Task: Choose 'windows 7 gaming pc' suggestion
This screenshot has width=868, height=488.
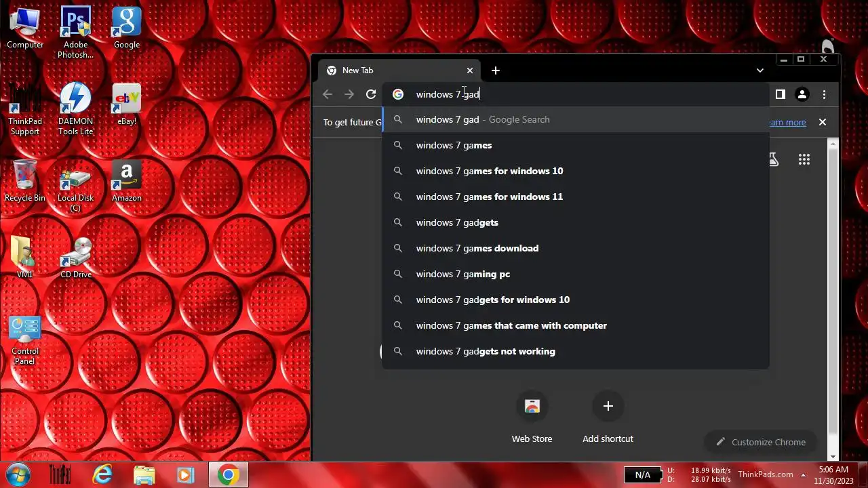Action: click(x=576, y=274)
